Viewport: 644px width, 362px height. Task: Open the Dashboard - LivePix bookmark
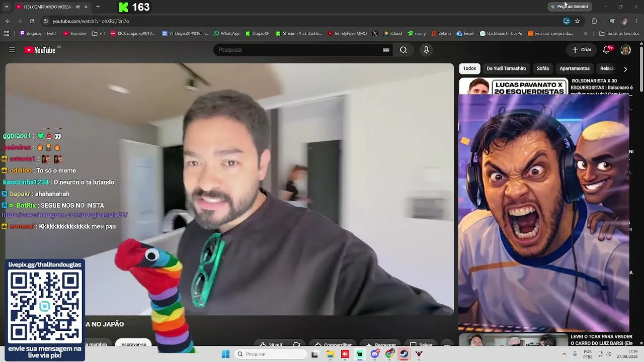pos(501,34)
